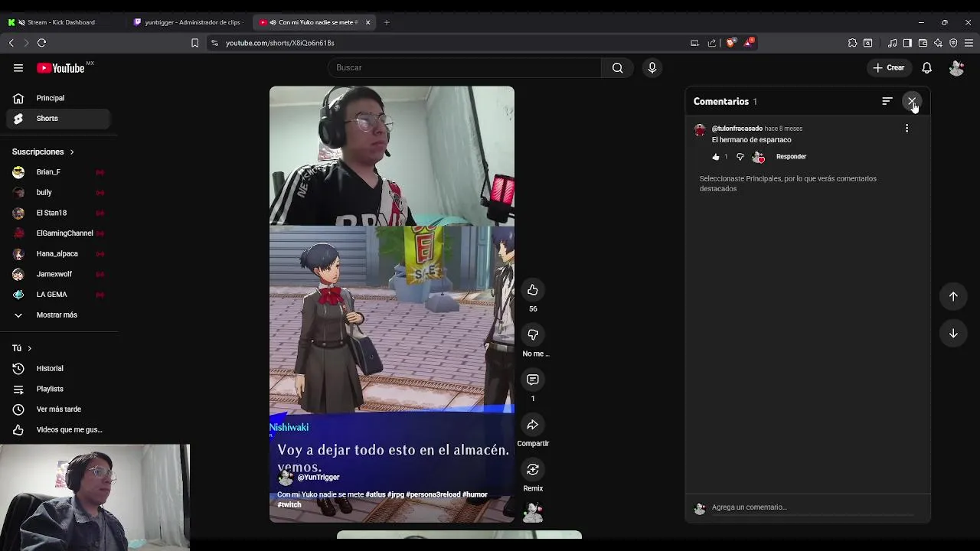This screenshot has height=551, width=980.
Task: Open the #persona3reload hashtag
Action: tap(433, 494)
